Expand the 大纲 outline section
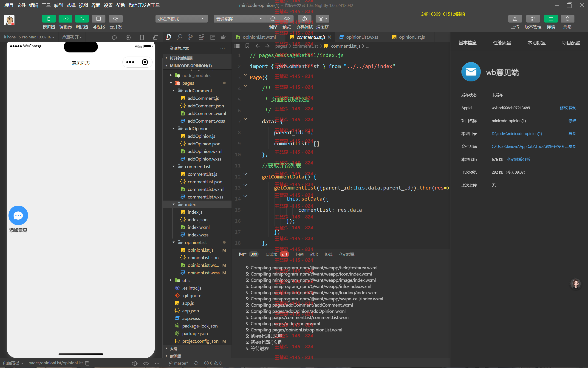 [x=197, y=349]
